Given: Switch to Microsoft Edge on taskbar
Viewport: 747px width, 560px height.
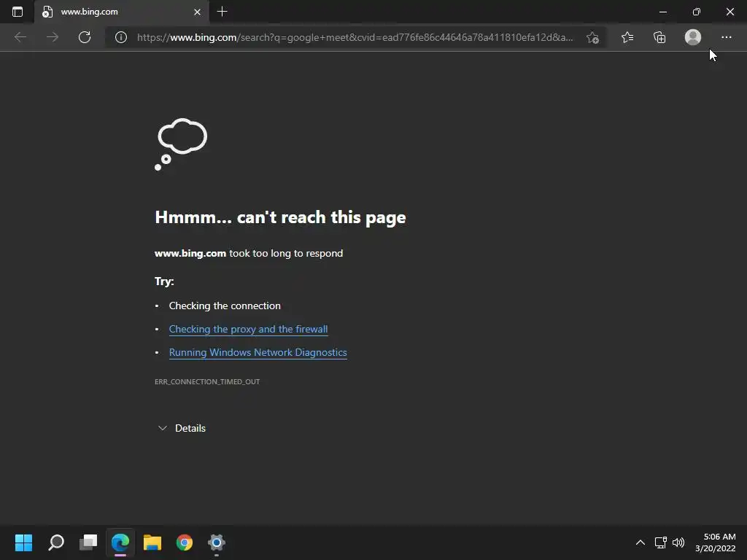Looking at the screenshot, I should click(120, 542).
